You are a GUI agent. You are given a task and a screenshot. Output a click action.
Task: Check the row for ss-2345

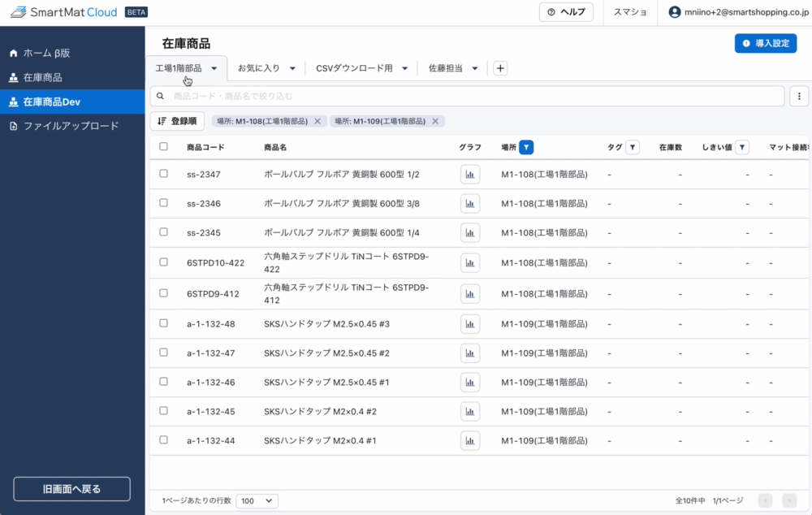164,232
